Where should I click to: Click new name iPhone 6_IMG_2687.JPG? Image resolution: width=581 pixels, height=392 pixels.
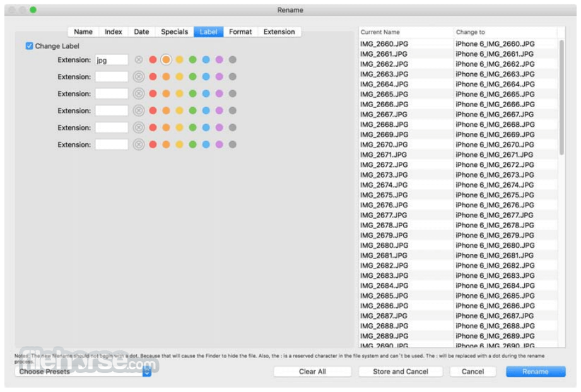click(x=495, y=316)
